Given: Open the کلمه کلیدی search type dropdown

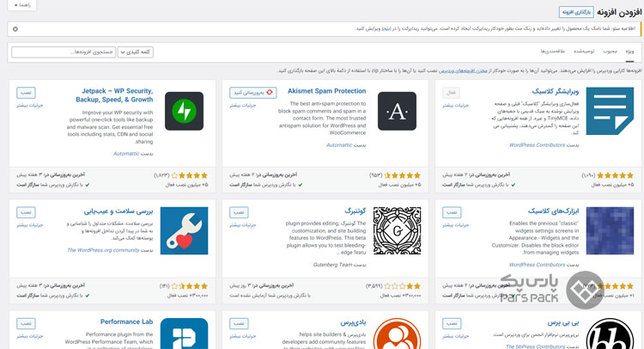Looking at the screenshot, I should click(135, 52).
